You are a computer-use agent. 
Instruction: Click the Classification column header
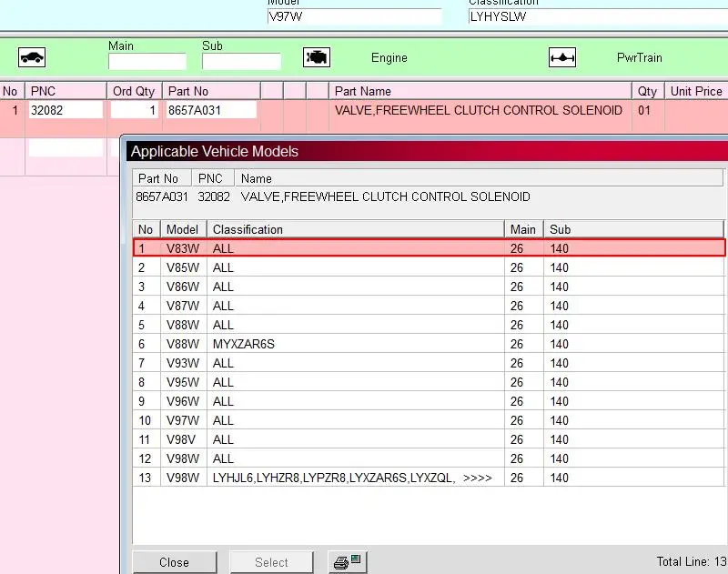(x=355, y=229)
